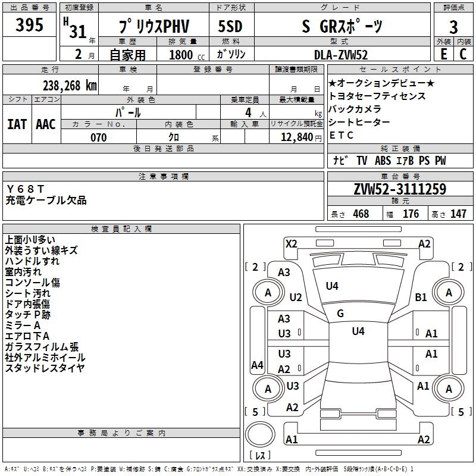
Task: Select the chassis number ZVW52-3111259
Action: 400,190
